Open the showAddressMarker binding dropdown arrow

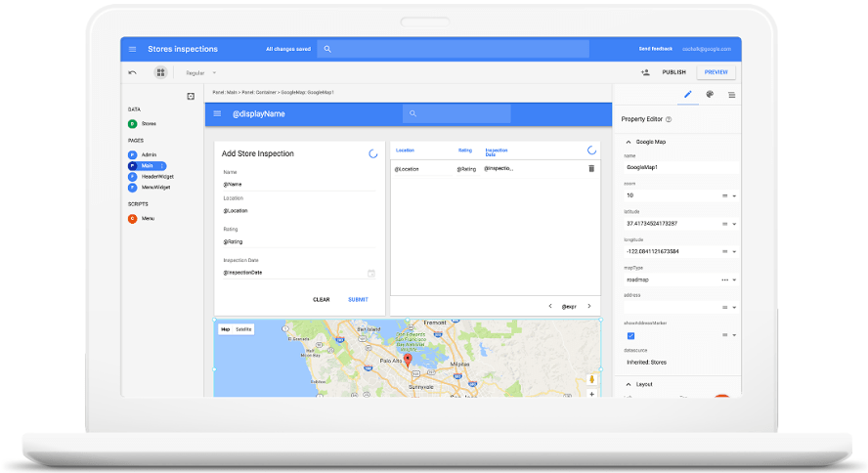pyautogui.click(x=735, y=335)
